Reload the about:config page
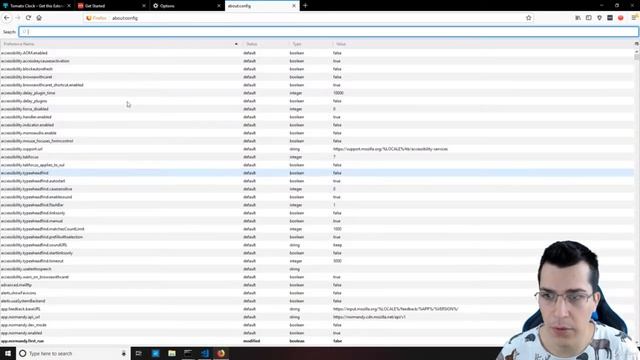The image size is (640, 360). click(x=28, y=18)
